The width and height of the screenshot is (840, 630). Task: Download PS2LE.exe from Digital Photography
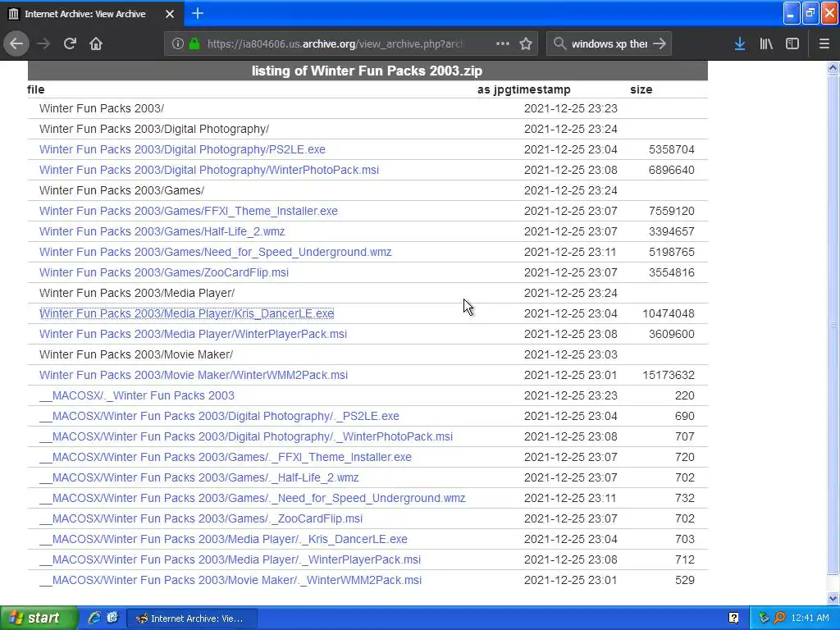point(182,149)
